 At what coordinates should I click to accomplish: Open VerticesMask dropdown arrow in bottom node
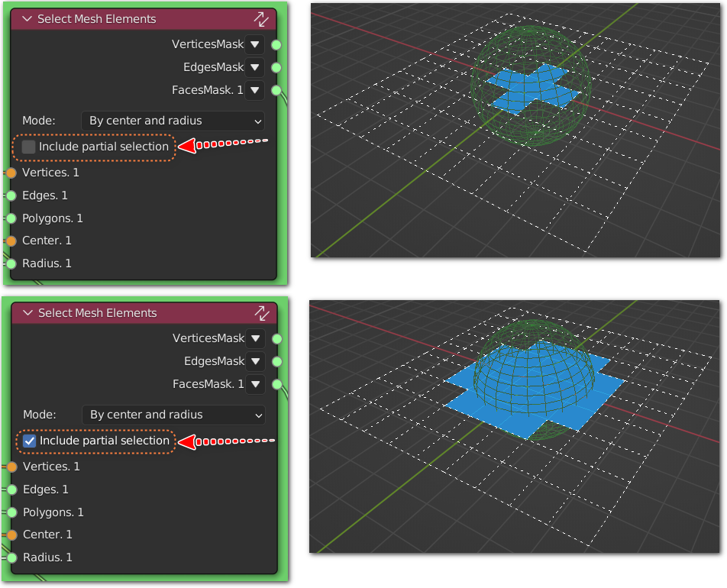[256, 338]
